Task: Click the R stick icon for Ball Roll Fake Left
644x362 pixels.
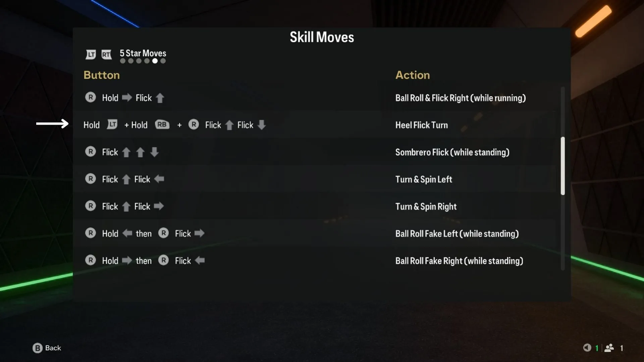Action: click(x=91, y=233)
